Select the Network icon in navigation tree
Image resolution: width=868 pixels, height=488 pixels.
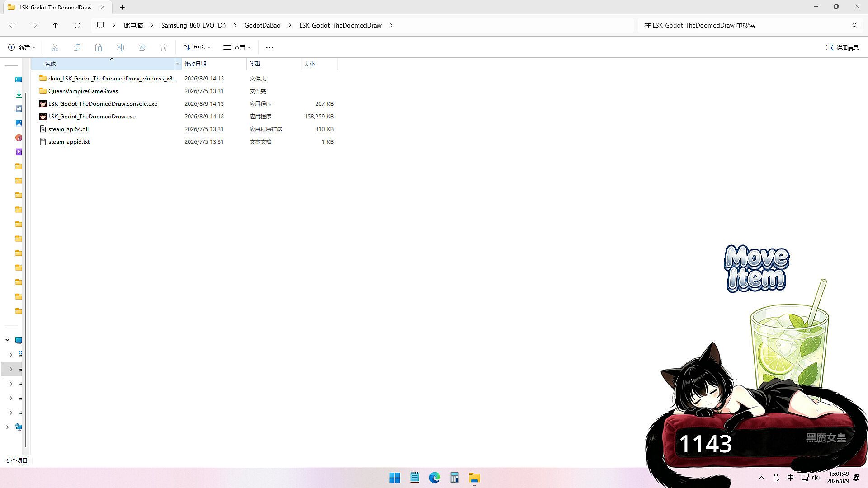click(x=19, y=427)
